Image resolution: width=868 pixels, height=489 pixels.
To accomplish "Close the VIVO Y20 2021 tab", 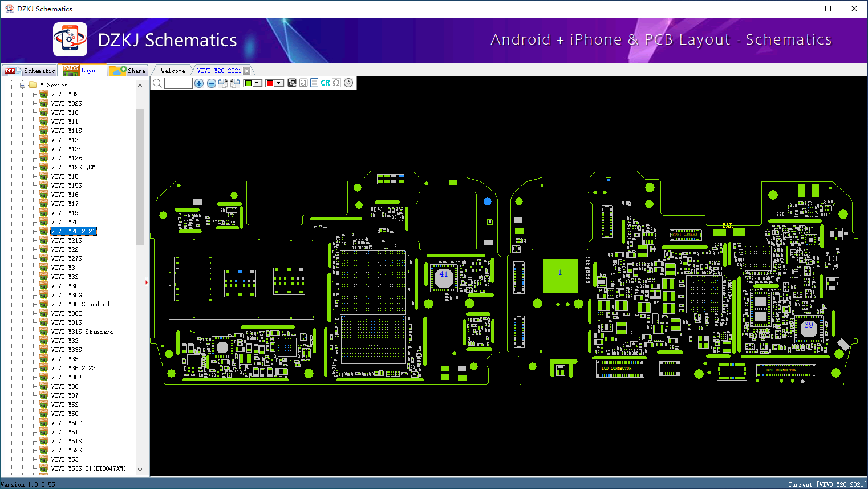I will (x=246, y=71).
